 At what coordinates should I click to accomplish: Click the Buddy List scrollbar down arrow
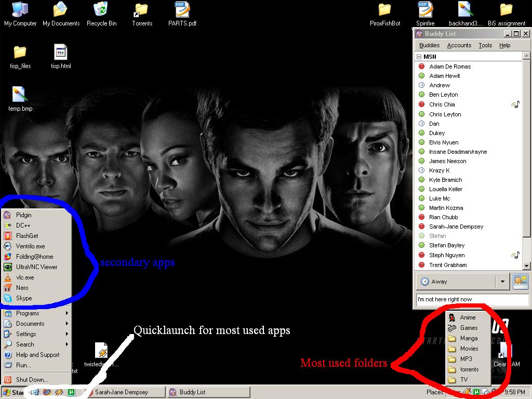click(x=526, y=266)
